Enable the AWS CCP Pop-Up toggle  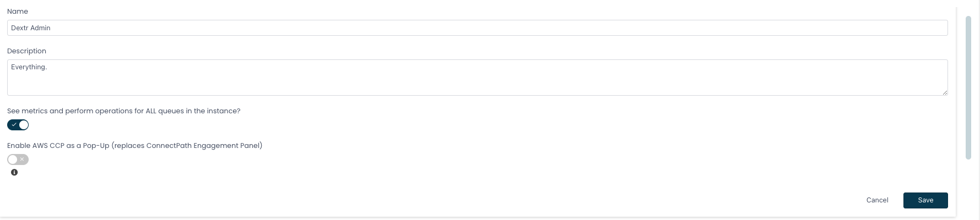[x=18, y=159]
